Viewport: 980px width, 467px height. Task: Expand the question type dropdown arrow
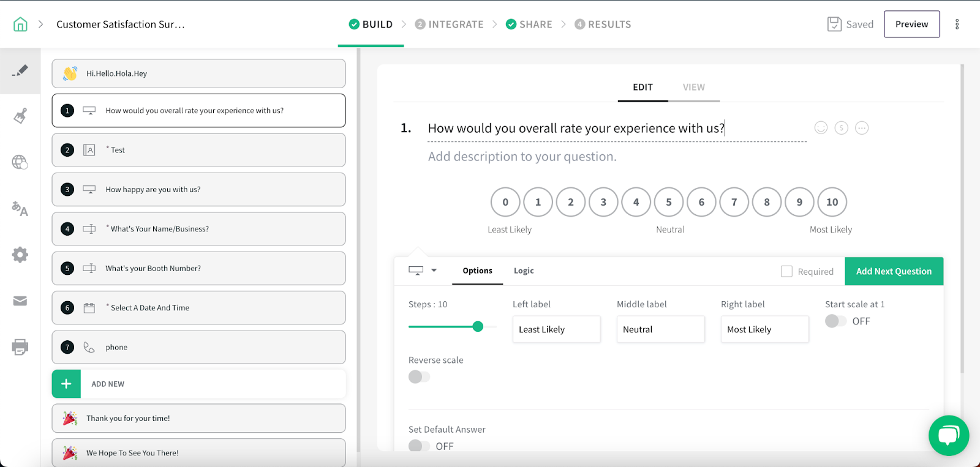[434, 271]
